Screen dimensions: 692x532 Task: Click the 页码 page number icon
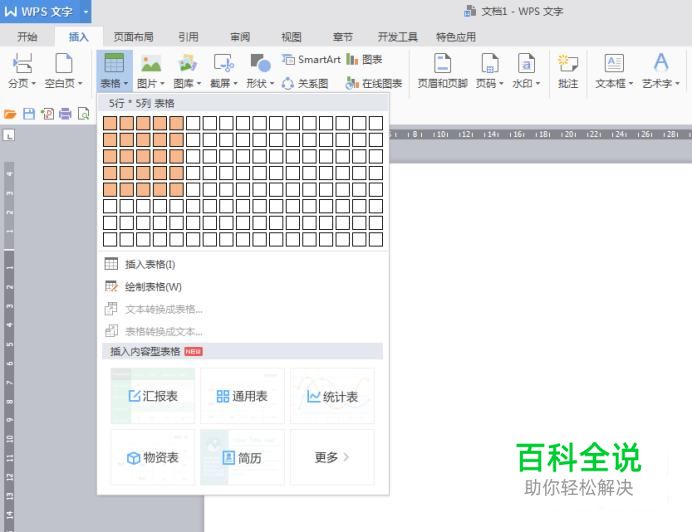click(489, 63)
